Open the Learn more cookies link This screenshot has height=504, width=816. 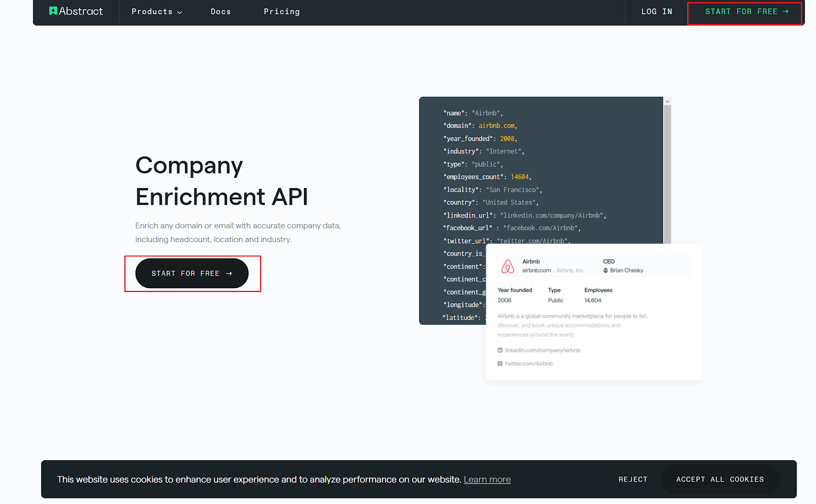coord(487,479)
